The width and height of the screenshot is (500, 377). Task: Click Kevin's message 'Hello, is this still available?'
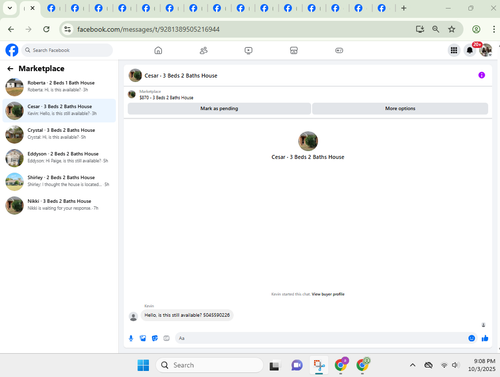tap(187, 315)
